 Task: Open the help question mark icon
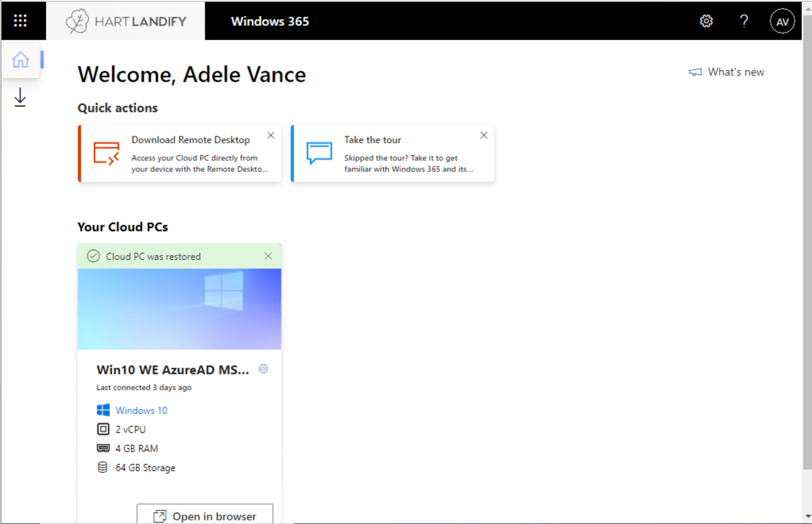(x=744, y=21)
